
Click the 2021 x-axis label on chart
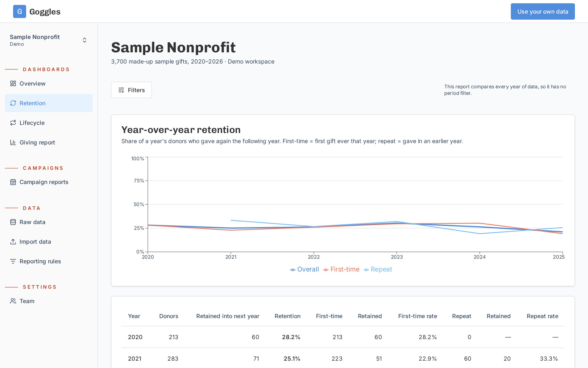click(231, 257)
